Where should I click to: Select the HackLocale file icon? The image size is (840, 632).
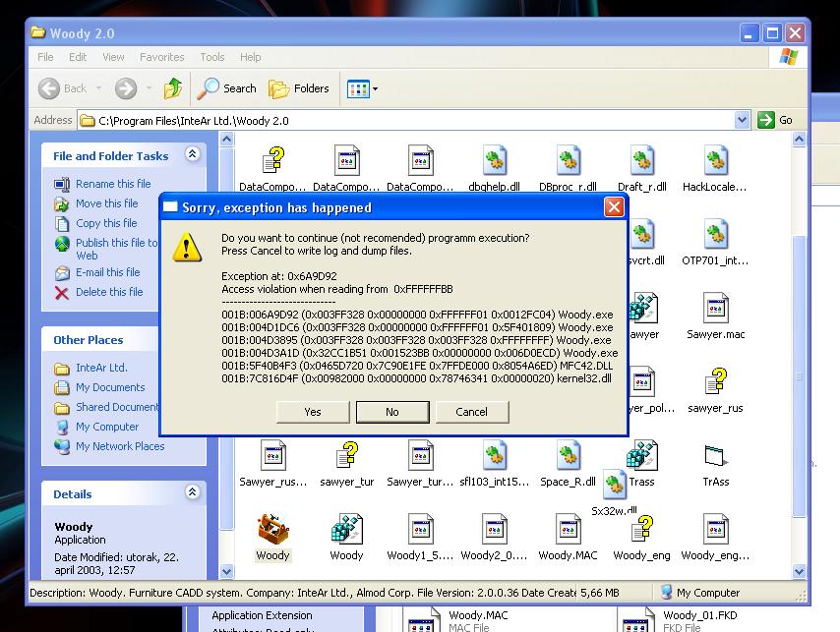click(716, 160)
